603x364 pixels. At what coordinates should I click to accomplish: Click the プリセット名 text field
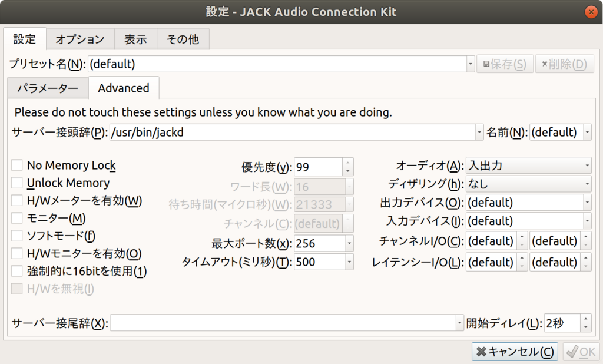(x=277, y=64)
